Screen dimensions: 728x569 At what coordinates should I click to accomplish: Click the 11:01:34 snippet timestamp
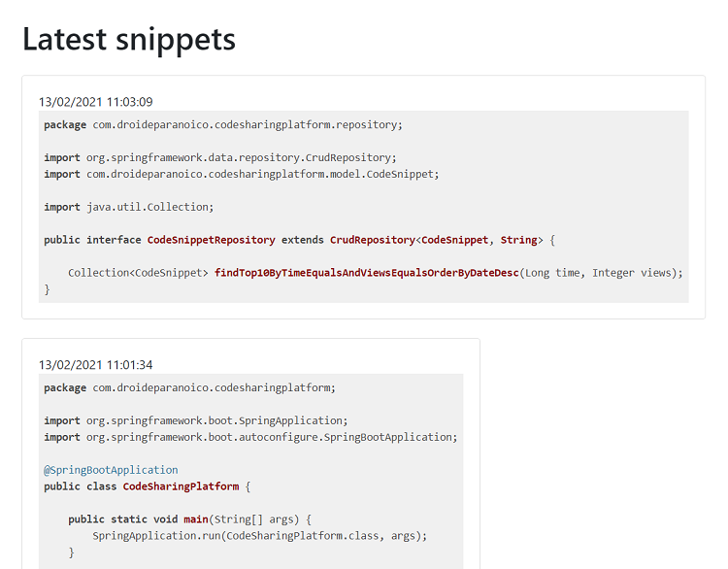(95, 365)
